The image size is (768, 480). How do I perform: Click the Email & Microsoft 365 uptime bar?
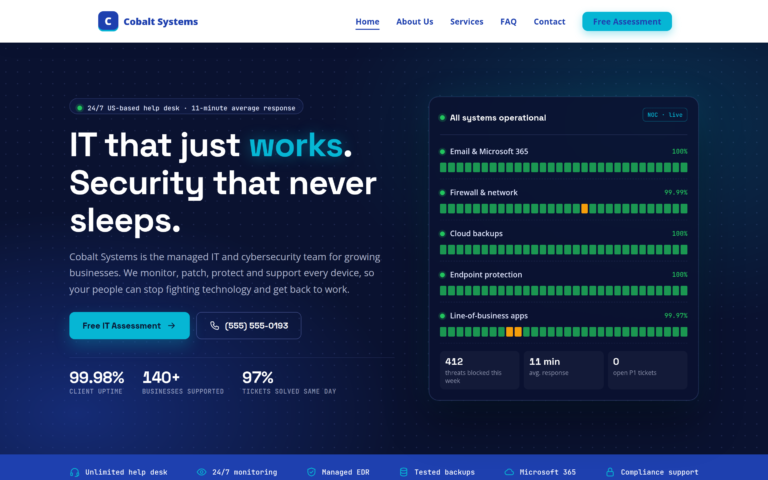click(563, 168)
